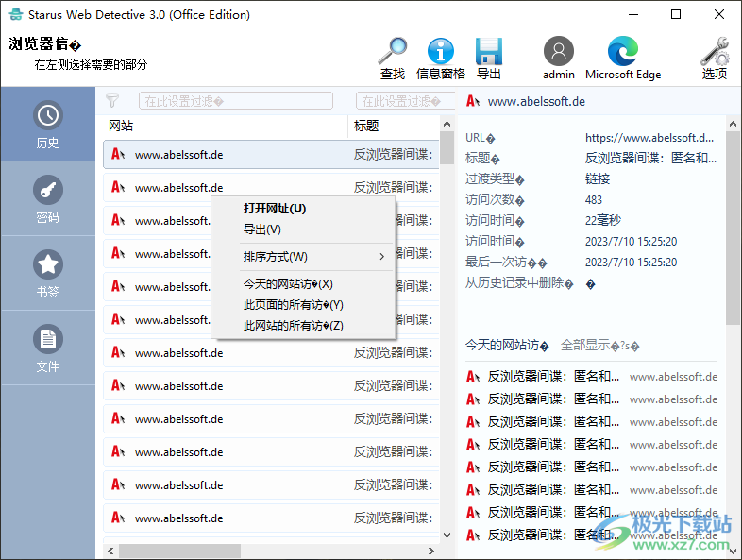
Task: Switch to the 密码 passwords section
Action: 48,199
